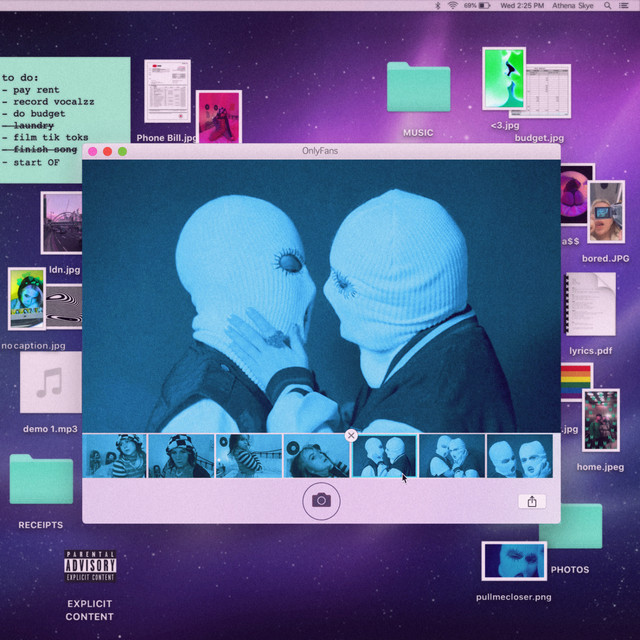Click the 'start OF' sticky note line
This screenshot has width=640, height=640.
coord(31,162)
